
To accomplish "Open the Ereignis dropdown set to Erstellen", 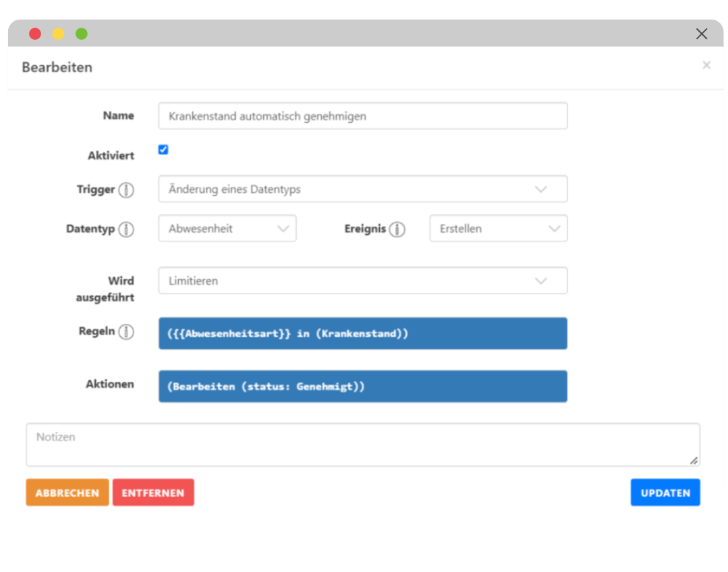I will 498,229.
